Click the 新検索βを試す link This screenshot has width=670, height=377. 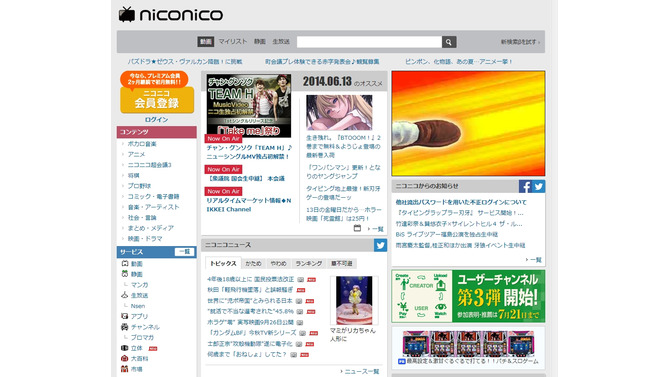520,42
